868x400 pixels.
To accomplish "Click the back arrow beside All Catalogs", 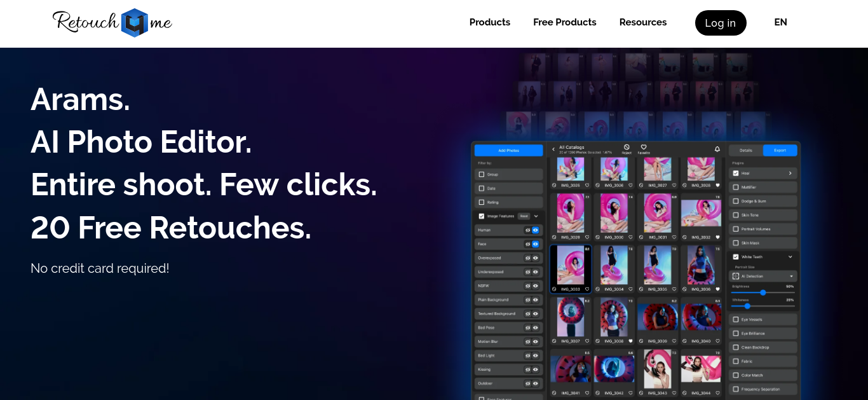I will (553, 149).
